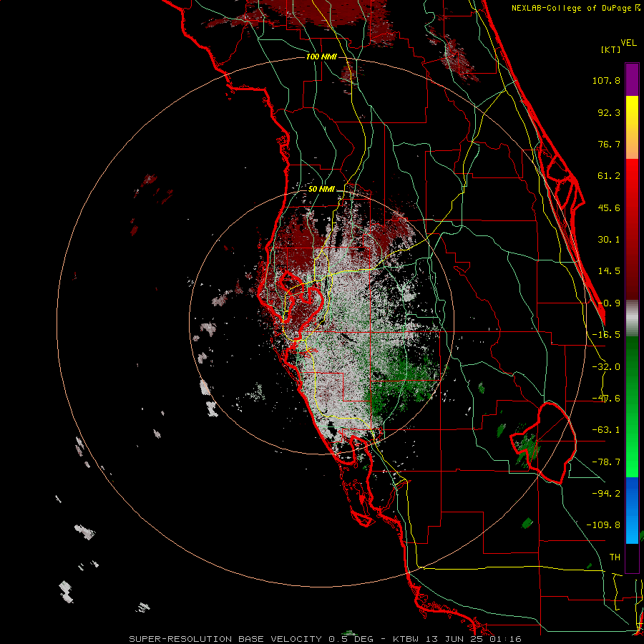Click the -94.2 legend value
This screenshot has height=644, width=644.
(x=606, y=494)
